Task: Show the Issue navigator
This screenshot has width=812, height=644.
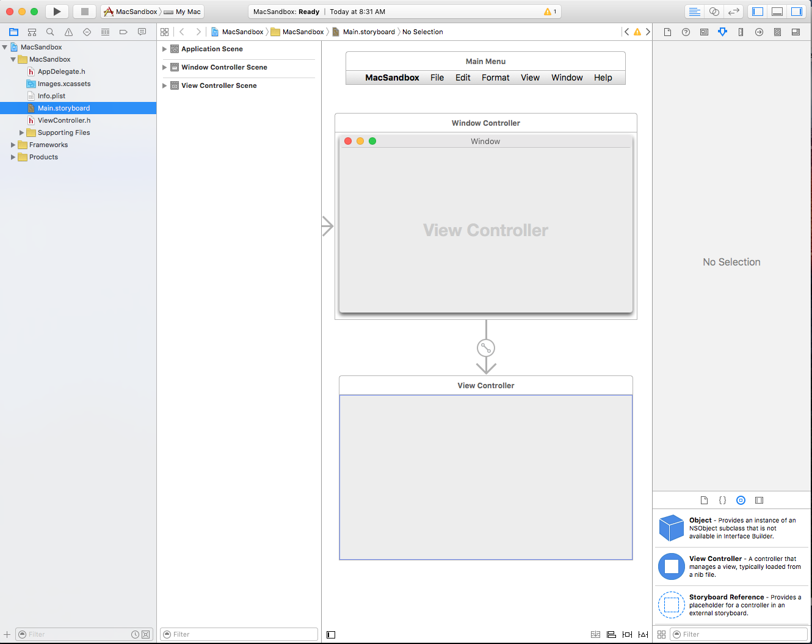Action: click(x=68, y=32)
